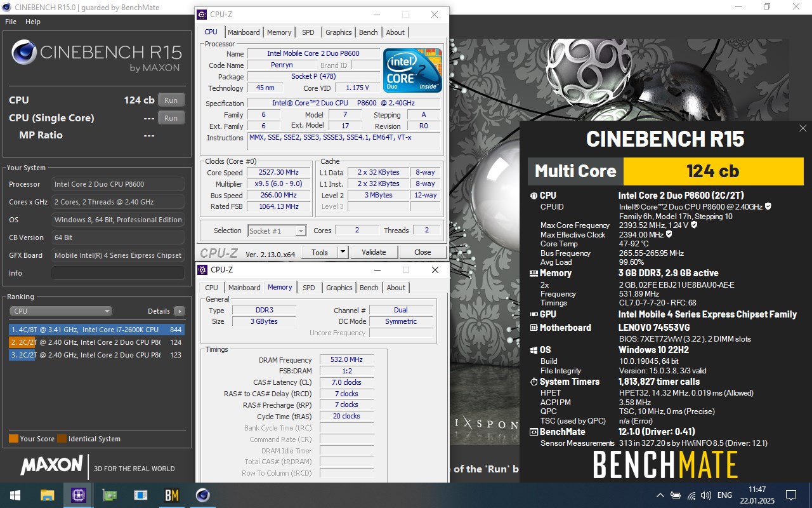Open the blue window taskbar app

[140, 495]
